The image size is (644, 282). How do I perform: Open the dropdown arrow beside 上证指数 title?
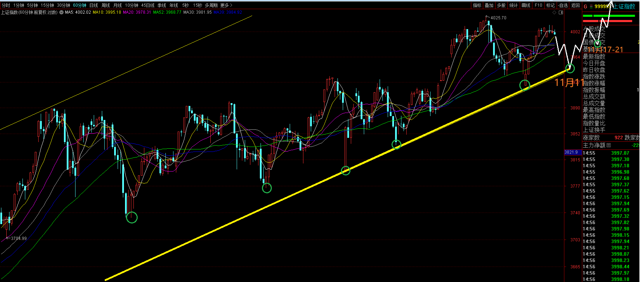point(61,12)
